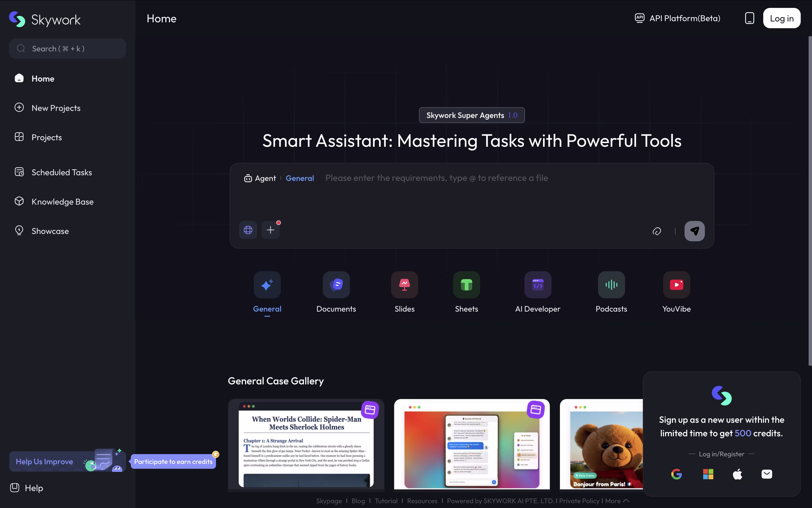The image size is (812, 508).
Task: Select the Podcasts agent tab
Action: (x=611, y=292)
